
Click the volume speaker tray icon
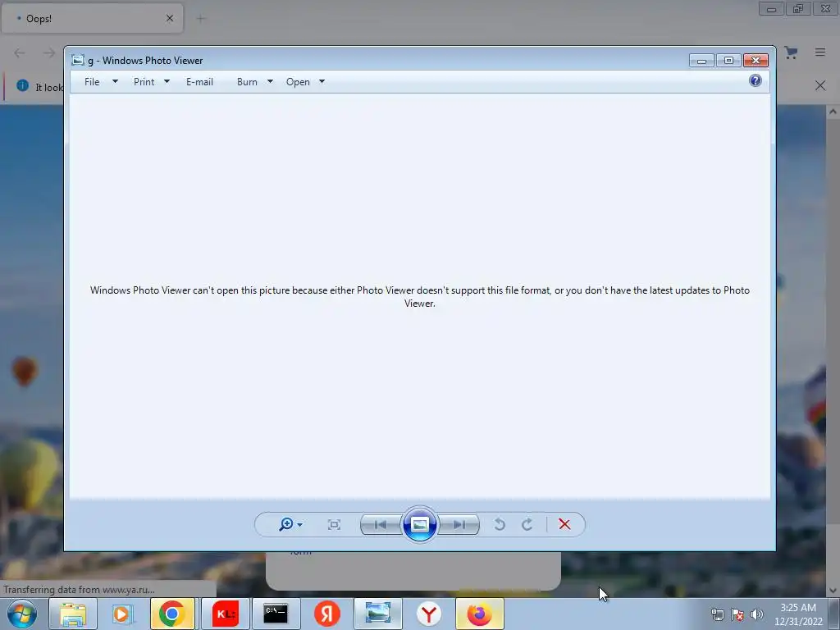click(756, 614)
